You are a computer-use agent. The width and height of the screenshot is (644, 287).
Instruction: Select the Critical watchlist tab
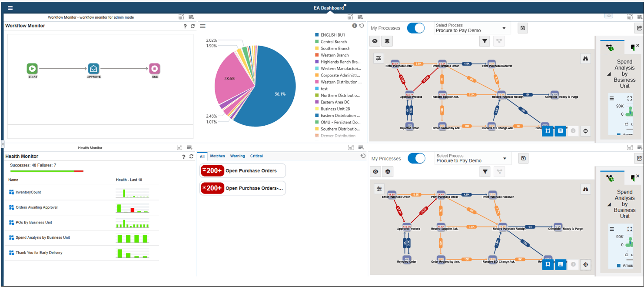tap(256, 156)
